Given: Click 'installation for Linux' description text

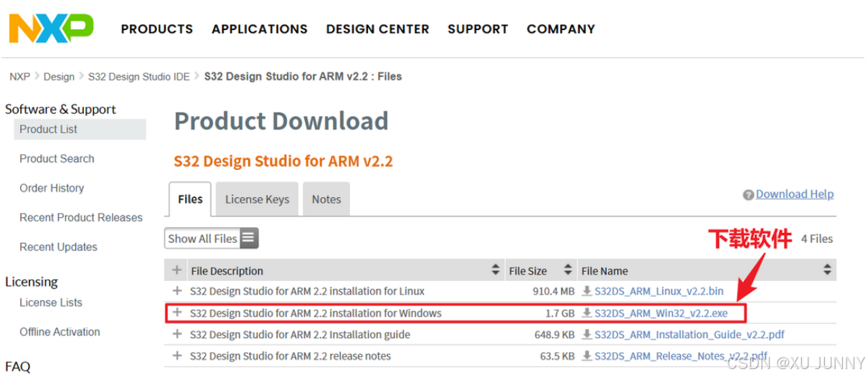Looking at the screenshot, I should coord(307,291).
